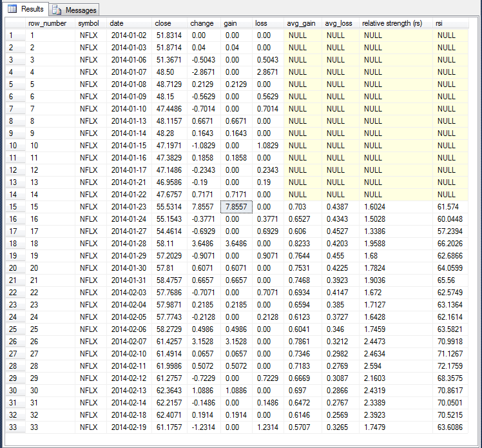The height and width of the screenshot is (448, 482).
Task: Select the close column header
Action: [x=169, y=23]
